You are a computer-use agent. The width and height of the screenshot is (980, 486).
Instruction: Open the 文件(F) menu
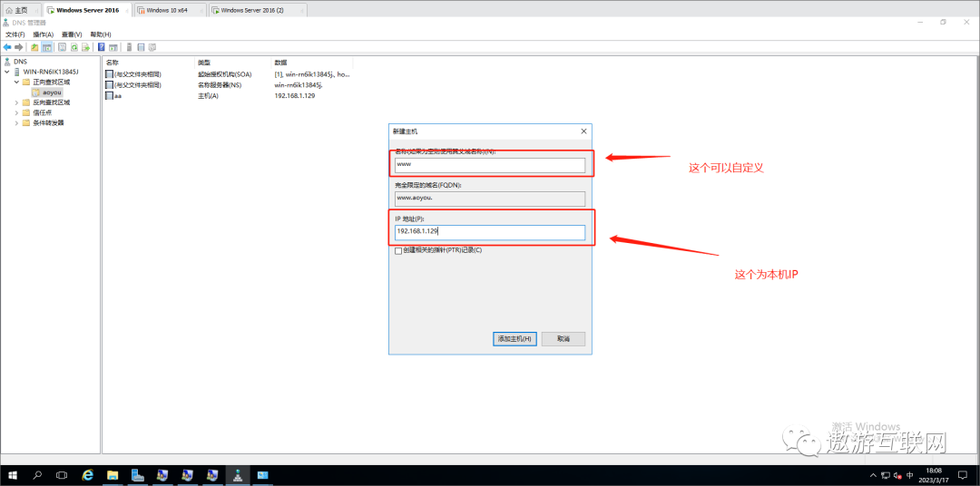[15, 34]
